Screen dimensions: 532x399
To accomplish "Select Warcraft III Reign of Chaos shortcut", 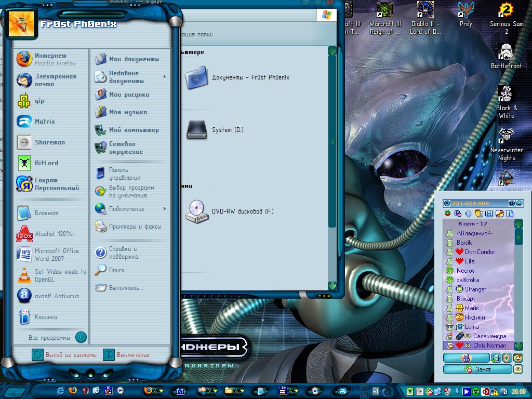I will coord(385,18).
